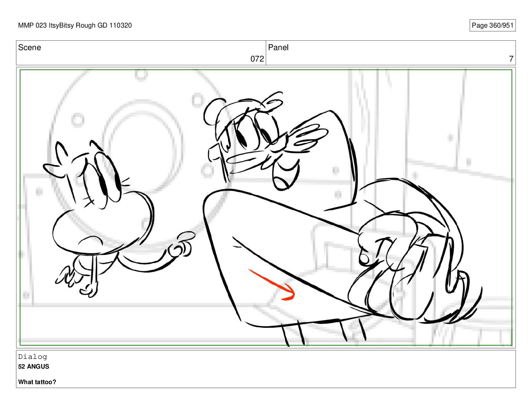532x412 pixels.
Task: Select the 'Scene' header label
Action: pos(30,47)
